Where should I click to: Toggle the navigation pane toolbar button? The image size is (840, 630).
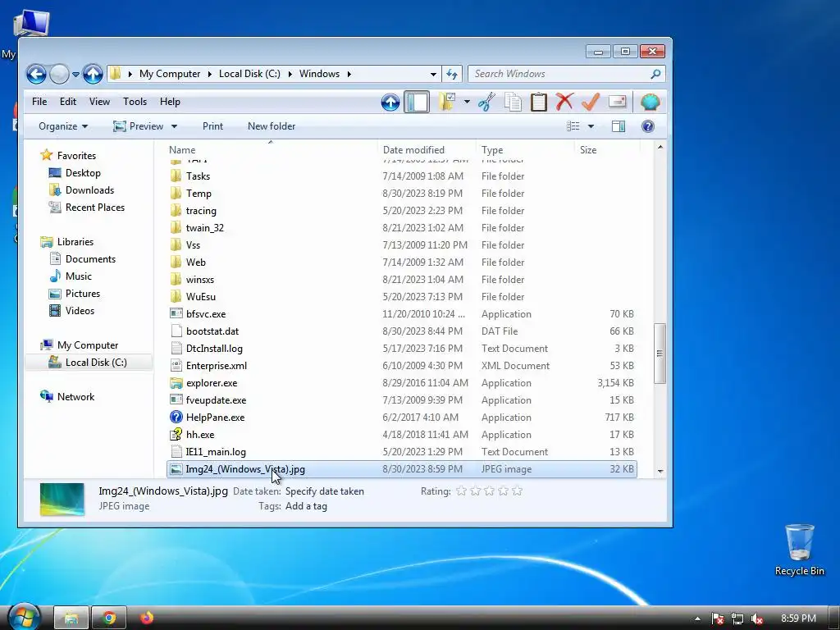[x=417, y=102]
